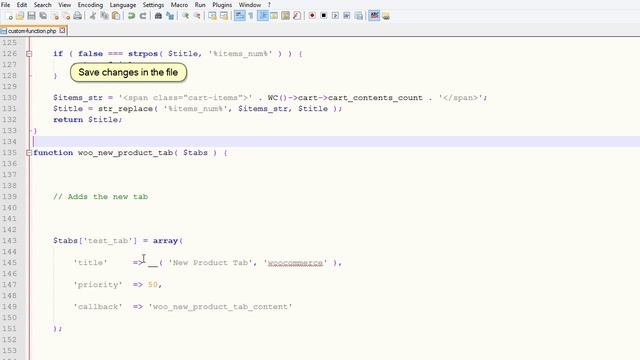640x360 pixels.
Task: Click the Copy toolbar icon
Action: pos(104,16)
